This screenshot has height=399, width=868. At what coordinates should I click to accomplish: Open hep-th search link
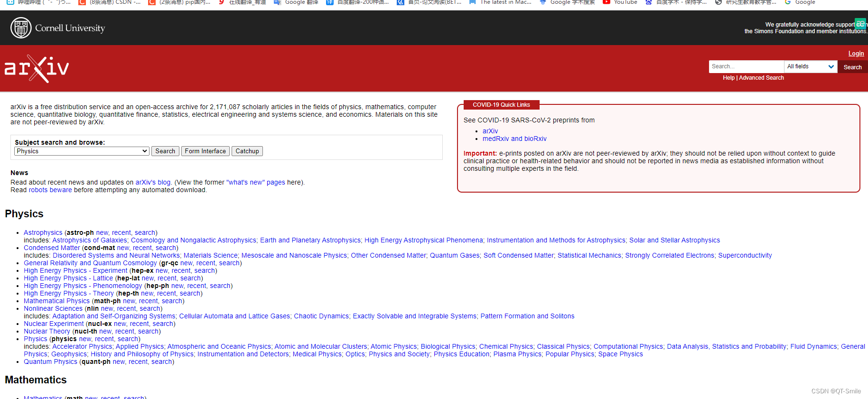point(190,293)
